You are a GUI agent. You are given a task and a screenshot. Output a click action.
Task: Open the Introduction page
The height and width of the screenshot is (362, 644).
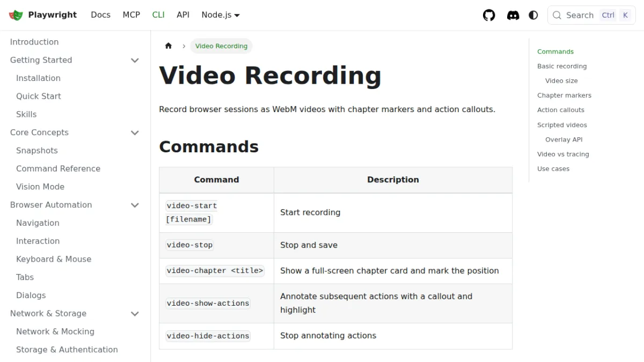point(34,42)
